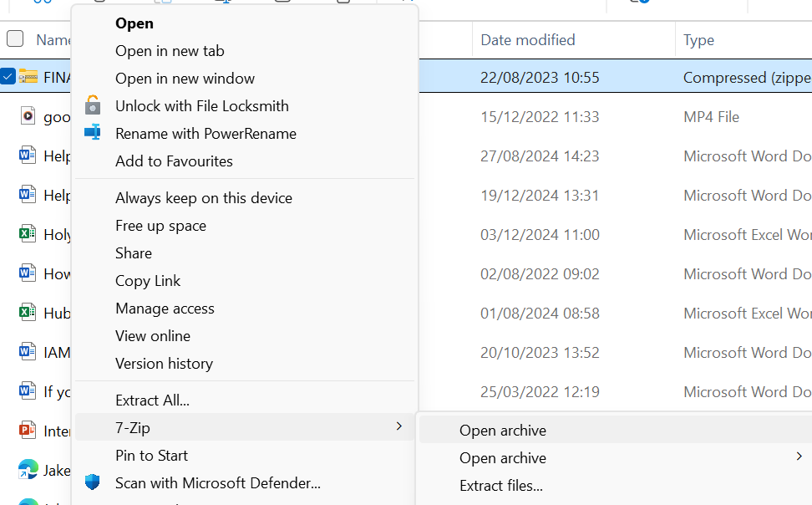This screenshot has height=505, width=812.
Task: Click the Type column header
Action: [x=698, y=39]
